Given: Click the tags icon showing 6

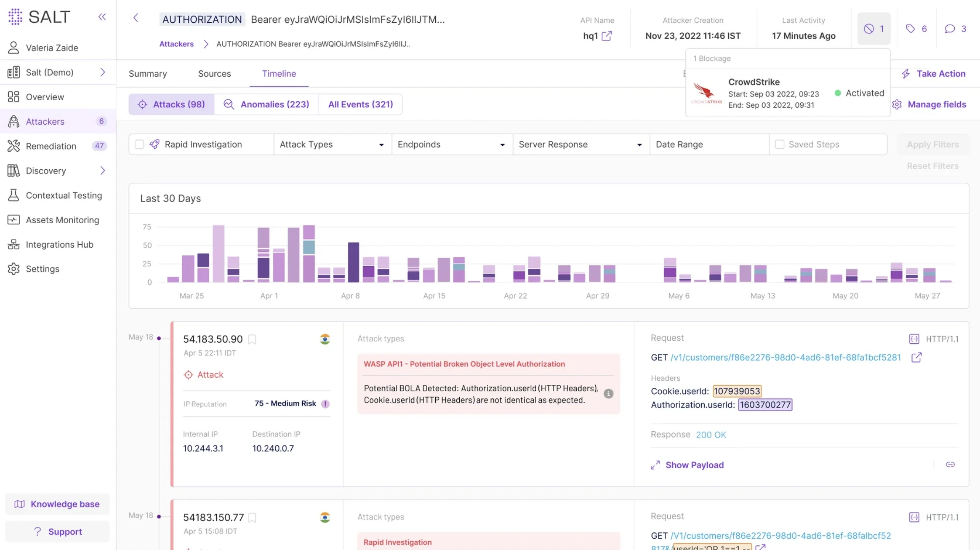Looking at the screenshot, I should [916, 28].
